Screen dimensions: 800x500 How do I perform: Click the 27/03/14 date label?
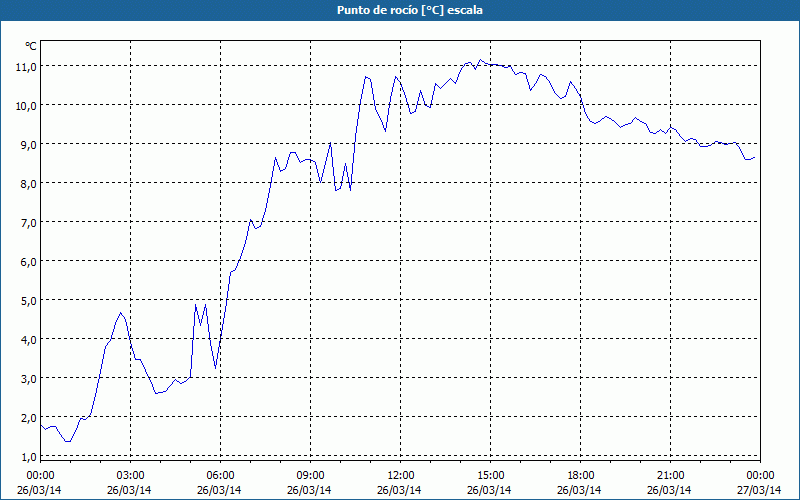[759, 490]
